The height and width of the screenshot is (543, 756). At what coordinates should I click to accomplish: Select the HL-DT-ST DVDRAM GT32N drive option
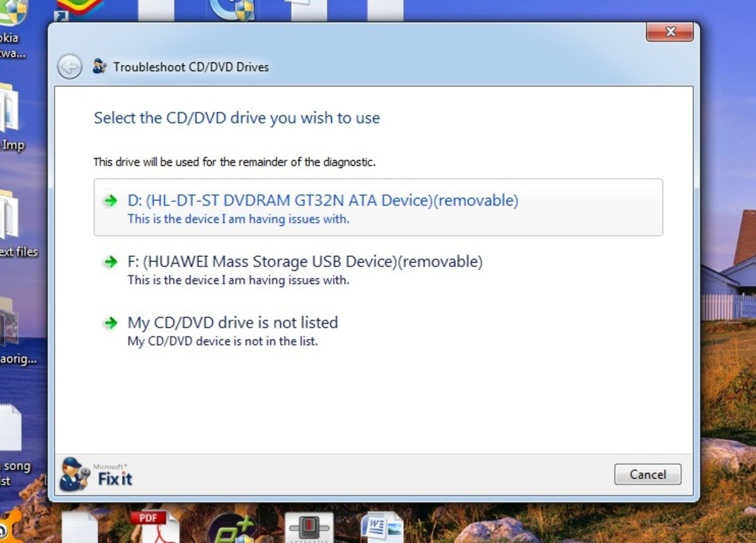pyautogui.click(x=323, y=200)
